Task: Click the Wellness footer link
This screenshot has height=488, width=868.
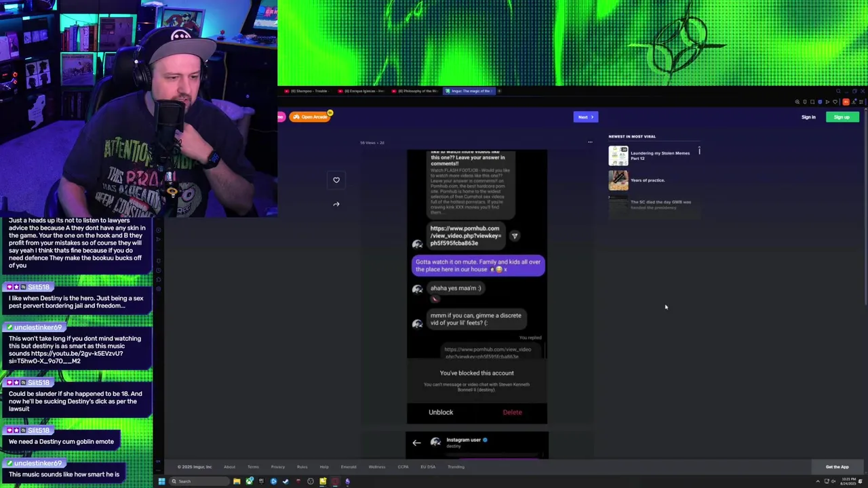Action: coord(376,467)
